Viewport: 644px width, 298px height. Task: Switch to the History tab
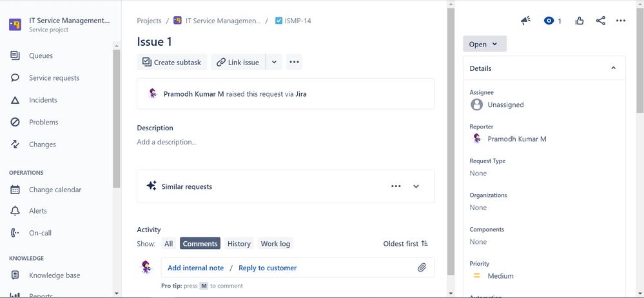coord(239,244)
